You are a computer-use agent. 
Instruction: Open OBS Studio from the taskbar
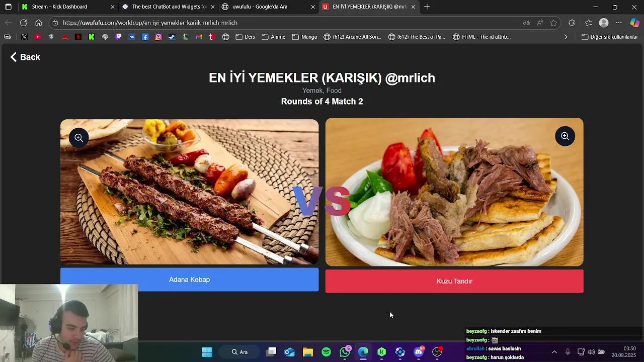437,352
